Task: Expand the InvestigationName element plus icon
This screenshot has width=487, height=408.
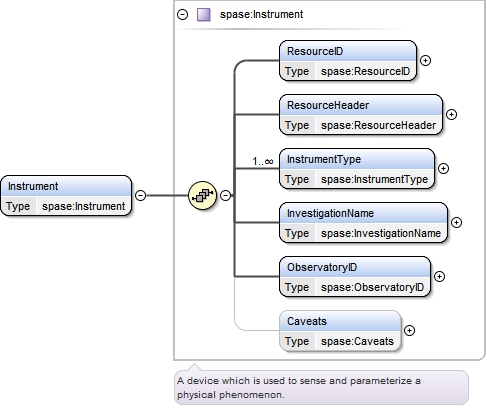Action: (x=456, y=223)
